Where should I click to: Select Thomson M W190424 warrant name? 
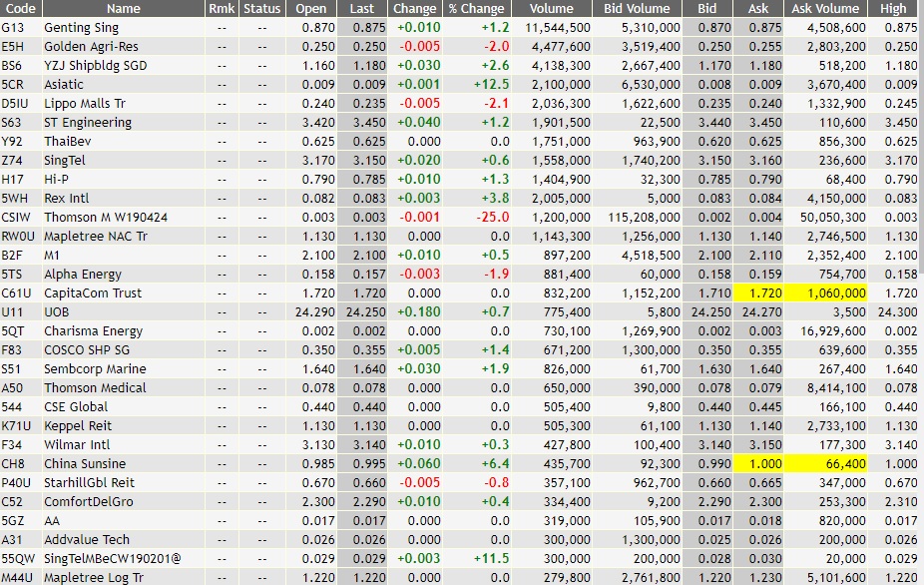(106, 217)
